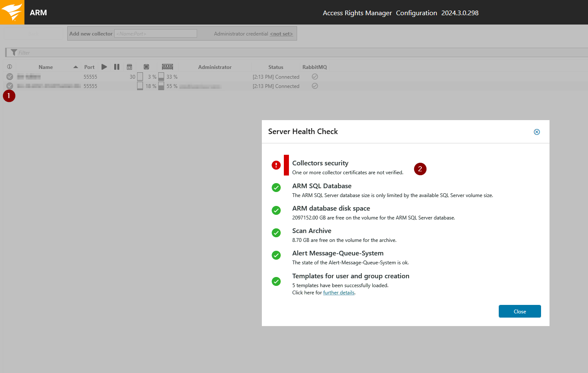
Task: Click '8.70 GB are free' archive message
Action: (344, 240)
